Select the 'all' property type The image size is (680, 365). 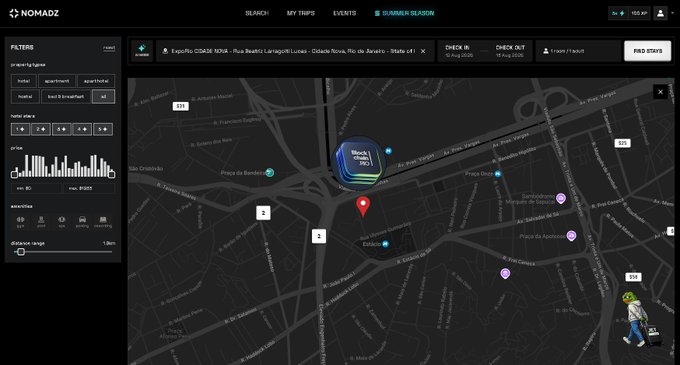[104, 96]
